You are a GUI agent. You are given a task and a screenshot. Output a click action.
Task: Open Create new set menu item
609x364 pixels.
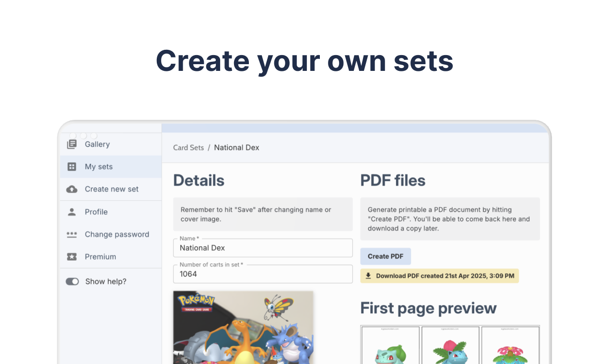click(x=111, y=189)
